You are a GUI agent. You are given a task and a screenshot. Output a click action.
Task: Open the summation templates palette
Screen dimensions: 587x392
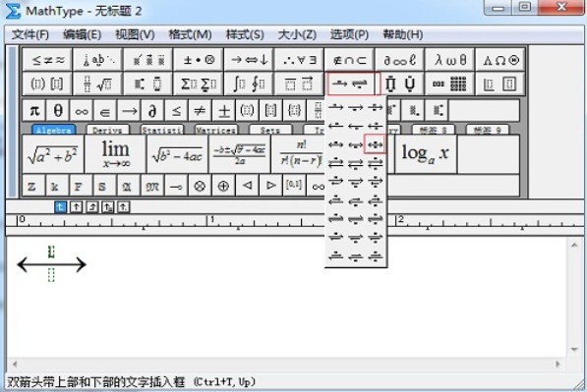tap(199, 84)
